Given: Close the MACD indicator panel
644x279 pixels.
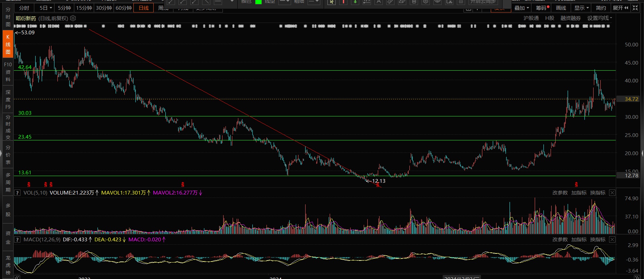Looking at the screenshot, I should [x=612, y=240].
